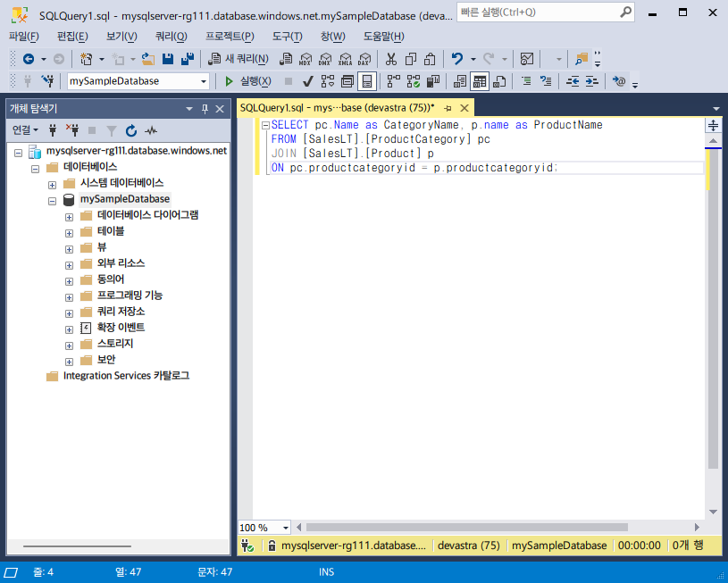Viewport: 728px width, 583px height.
Task: Switch output to Results to File
Action: click(x=499, y=81)
